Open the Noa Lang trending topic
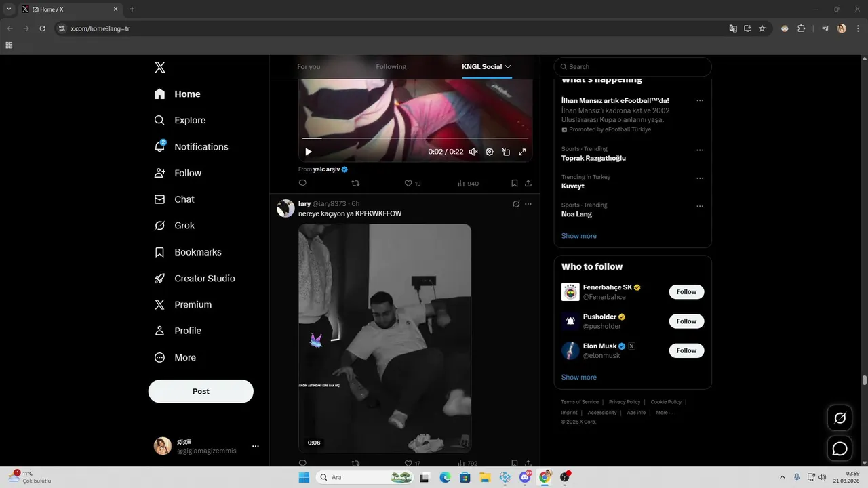Image resolution: width=868 pixels, height=488 pixels. coord(576,214)
